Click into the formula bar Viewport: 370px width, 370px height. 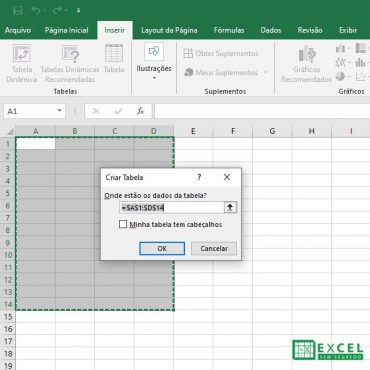pyautogui.click(x=262, y=111)
